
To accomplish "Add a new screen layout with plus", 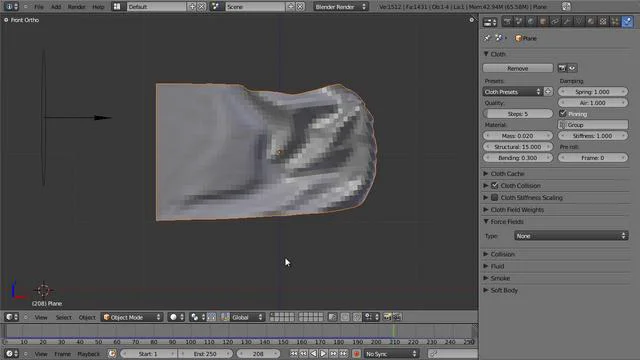I will [x=192, y=7].
